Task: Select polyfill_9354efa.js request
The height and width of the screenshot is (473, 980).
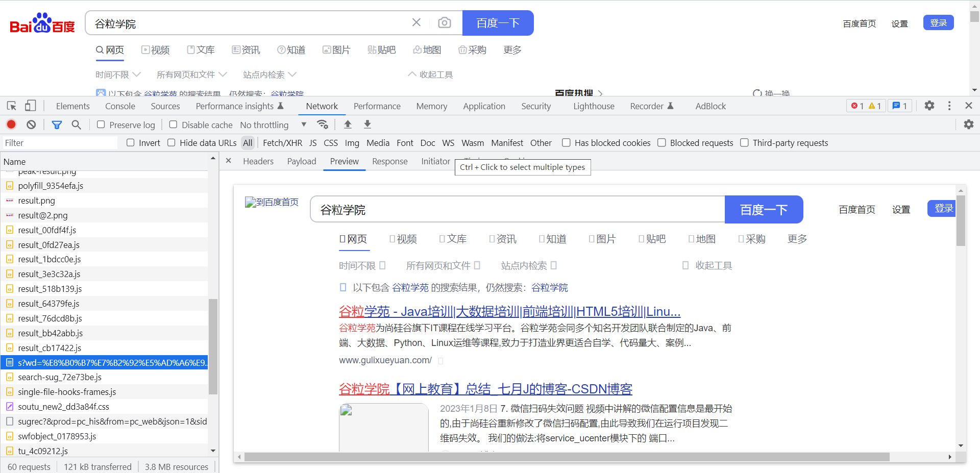Action: tap(104, 186)
